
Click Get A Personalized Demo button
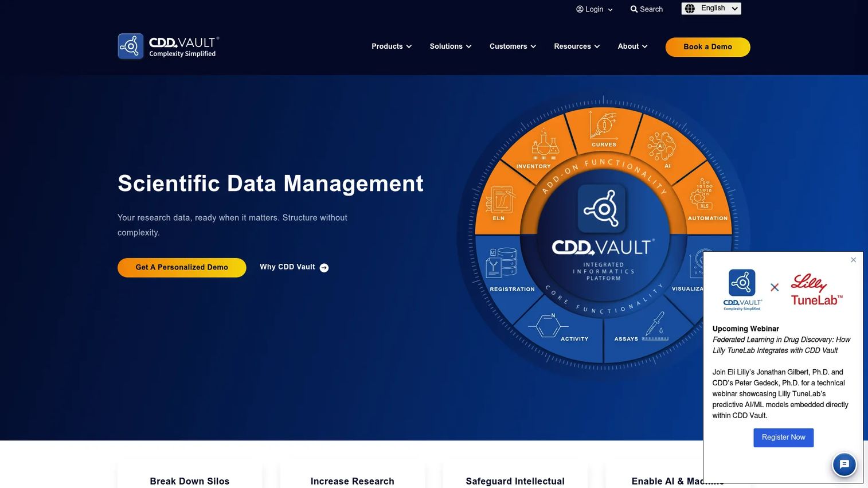[x=182, y=267]
